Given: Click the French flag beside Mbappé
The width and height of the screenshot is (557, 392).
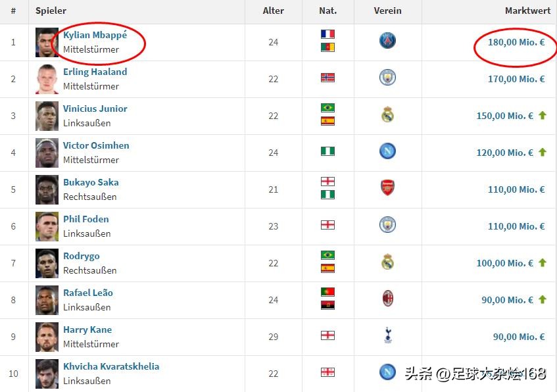Looking at the screenshot, I should click(x=327, y=34).
